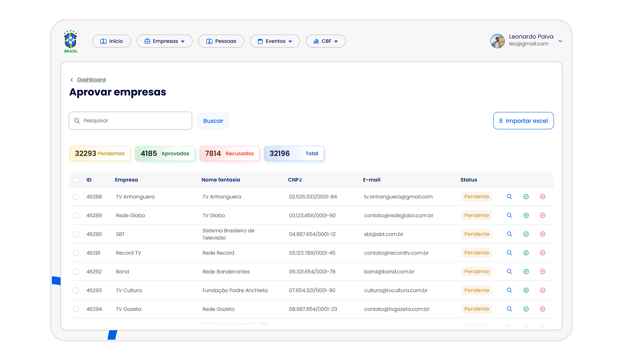Open the Eventos dropdown
This screenshot has height=364, width=623.
pyautogui.click(x=275, y=41)
